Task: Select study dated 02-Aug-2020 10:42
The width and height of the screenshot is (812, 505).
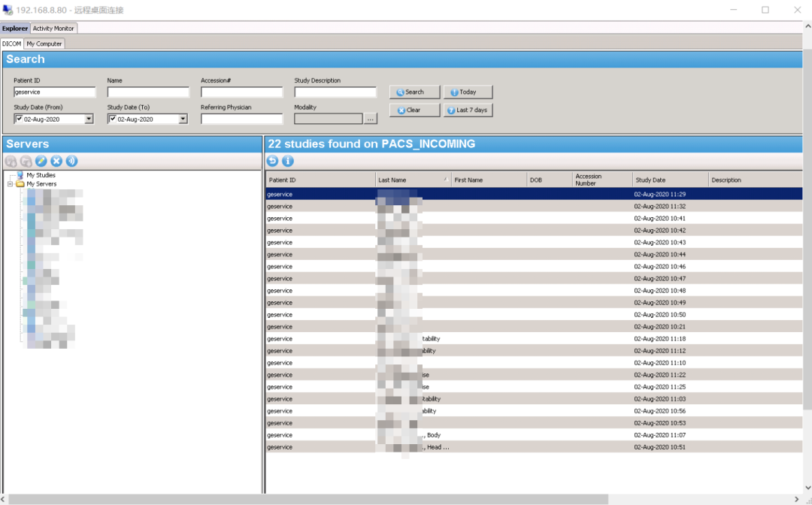Action: [x=534, y=230]
